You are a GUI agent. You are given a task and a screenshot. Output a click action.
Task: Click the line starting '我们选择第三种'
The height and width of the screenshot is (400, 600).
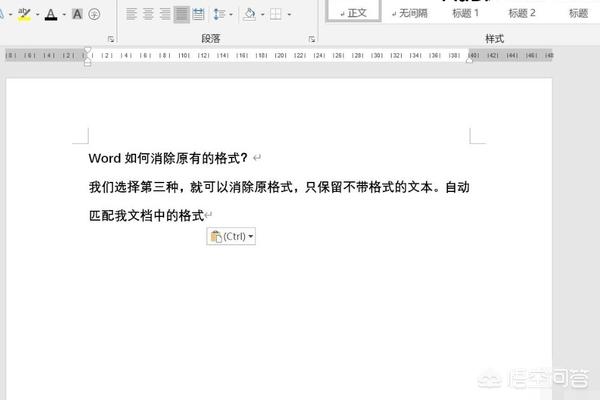(x=279, y=187)
